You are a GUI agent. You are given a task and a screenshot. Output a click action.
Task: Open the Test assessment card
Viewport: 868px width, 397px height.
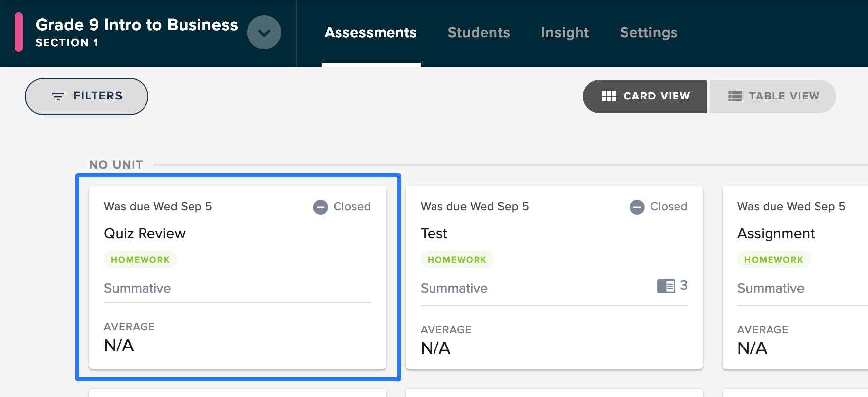coord(554,277)
